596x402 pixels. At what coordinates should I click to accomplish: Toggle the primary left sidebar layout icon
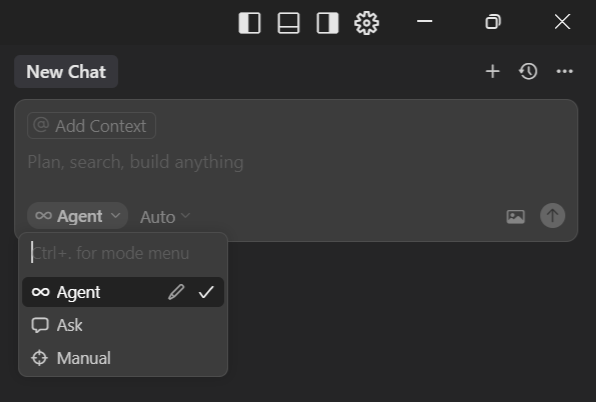250,23
